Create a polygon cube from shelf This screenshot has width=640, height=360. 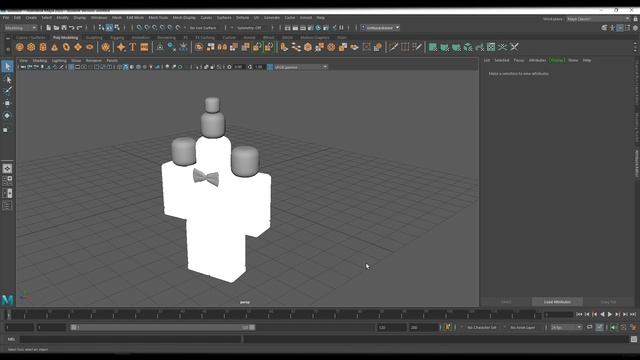click(31, 47)
